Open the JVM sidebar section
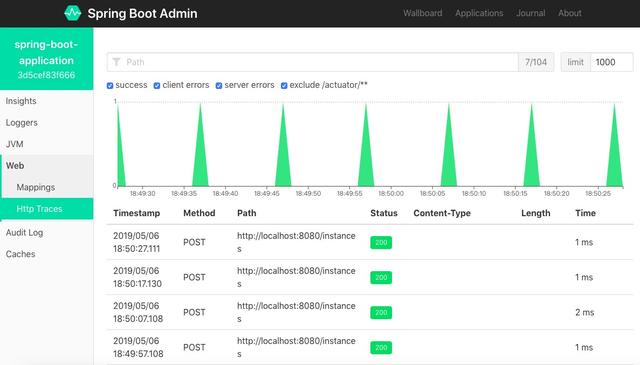 [47, 144]
